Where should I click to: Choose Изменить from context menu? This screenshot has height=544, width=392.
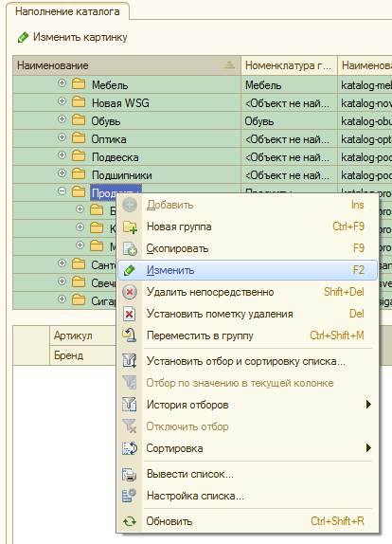[247, 270]
